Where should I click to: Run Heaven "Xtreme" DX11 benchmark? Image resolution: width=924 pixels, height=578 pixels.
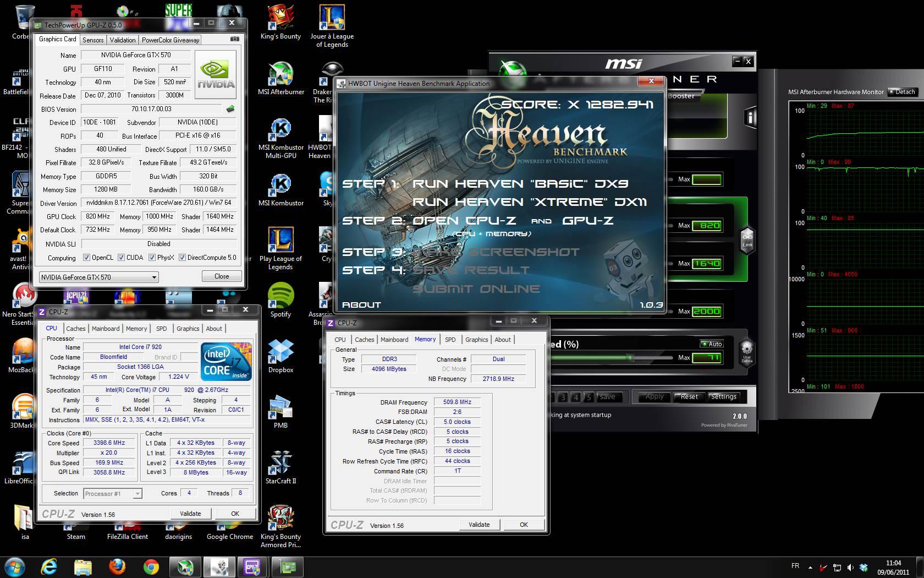[x=530, y=202]
